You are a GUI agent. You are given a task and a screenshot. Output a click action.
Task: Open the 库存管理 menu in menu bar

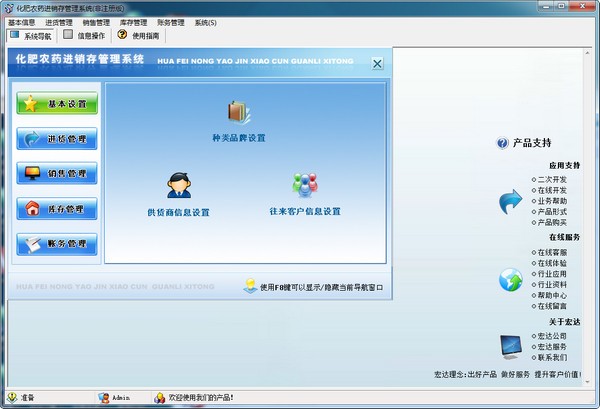point(133,23)
